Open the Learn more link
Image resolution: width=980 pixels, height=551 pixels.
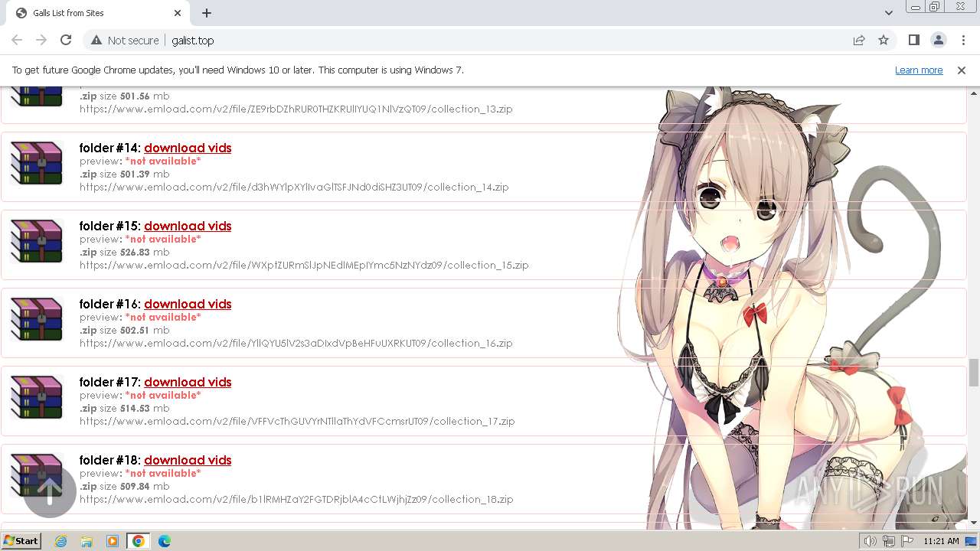coord(919,70)
